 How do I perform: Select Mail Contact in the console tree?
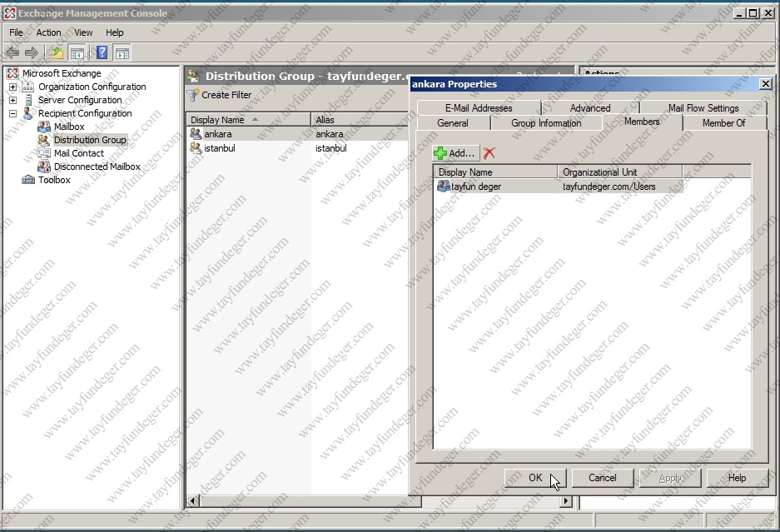click(x=79, y=153)
